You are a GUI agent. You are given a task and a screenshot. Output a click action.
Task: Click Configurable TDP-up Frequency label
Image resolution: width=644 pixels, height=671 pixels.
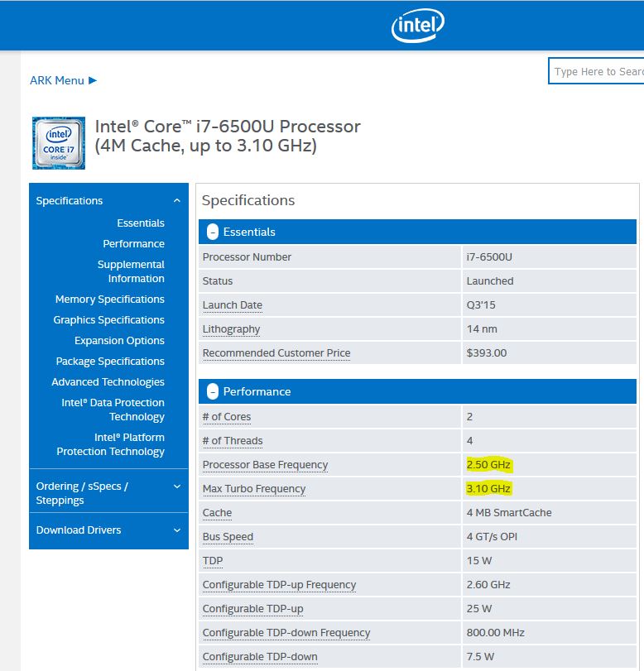(279, 585)
